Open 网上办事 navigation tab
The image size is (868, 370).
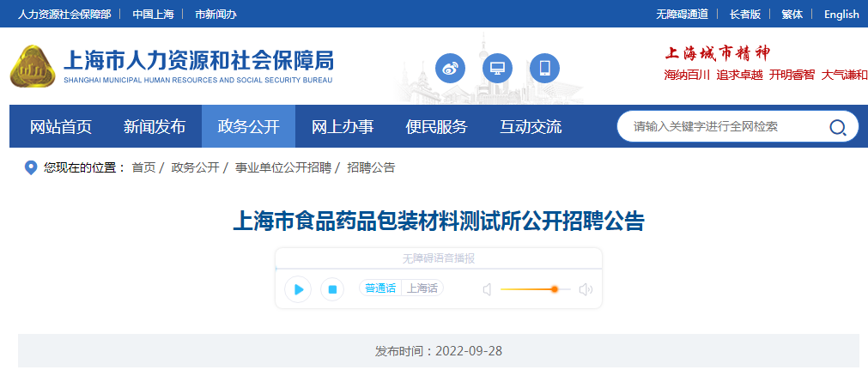coord(343,127)
